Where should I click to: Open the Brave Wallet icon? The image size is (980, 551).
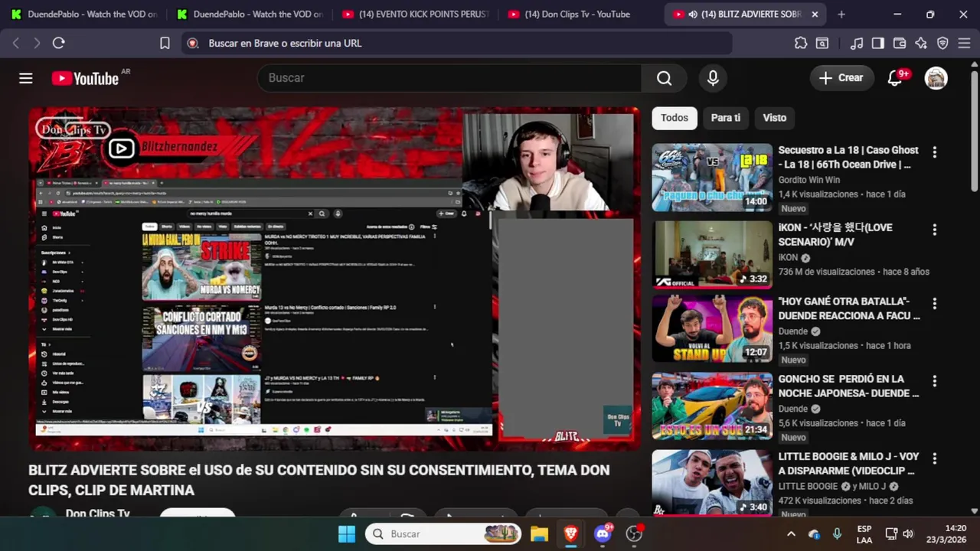click(x=900, y=43)
